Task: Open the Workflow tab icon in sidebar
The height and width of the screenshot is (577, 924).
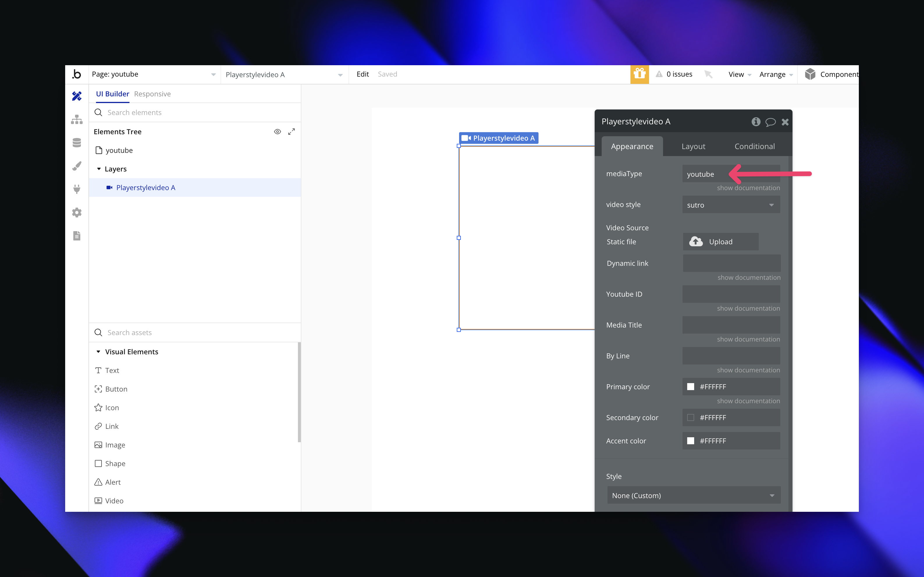Action: click(x=77, y=119)
